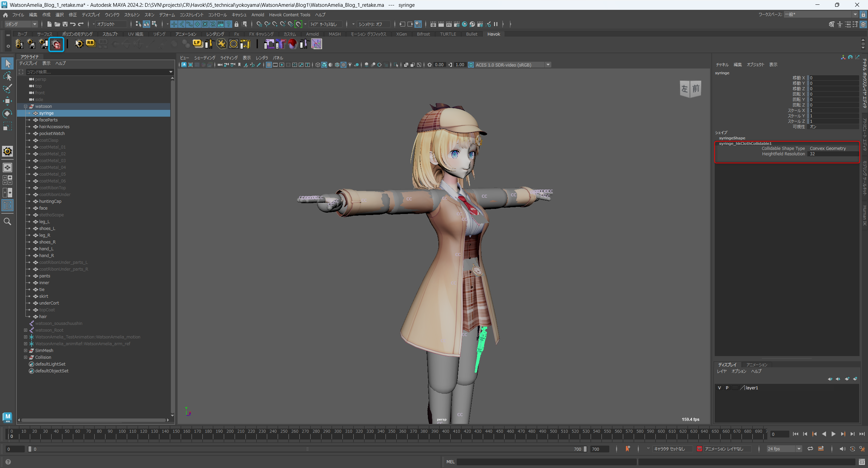The height and width of the screenshot is (468, 868).
Task: Switch to the アニメーション layer tab
Action: click(757, 365)
